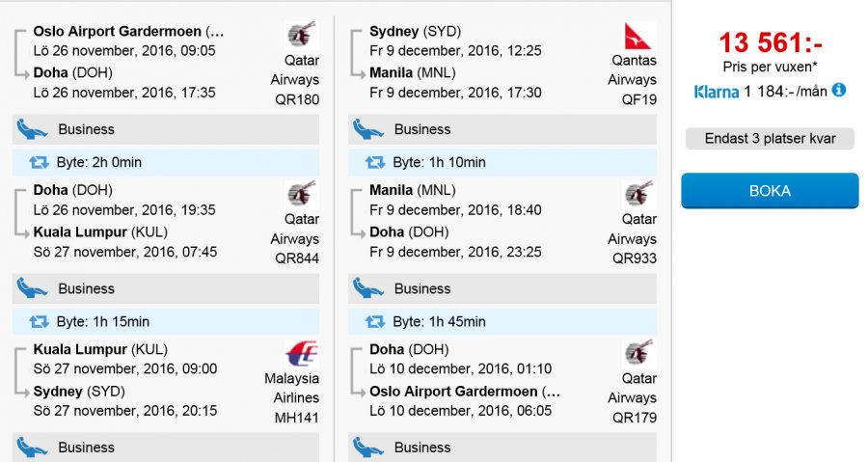Click the transfer icon beside Byte: 1h 15min
The width and height of the screenshot is (868, 462).
pyautogui.click(x=39, y=321)
